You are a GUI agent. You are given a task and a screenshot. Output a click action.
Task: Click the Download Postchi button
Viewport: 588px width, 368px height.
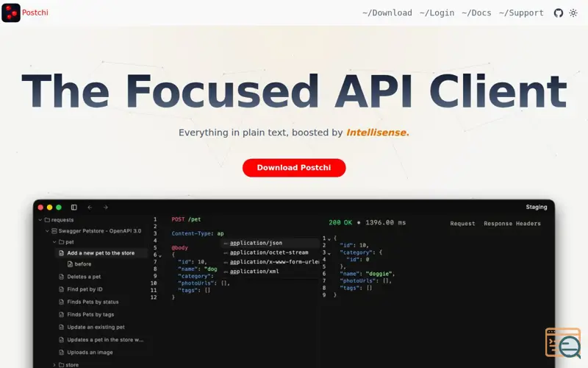coord(294,168)
